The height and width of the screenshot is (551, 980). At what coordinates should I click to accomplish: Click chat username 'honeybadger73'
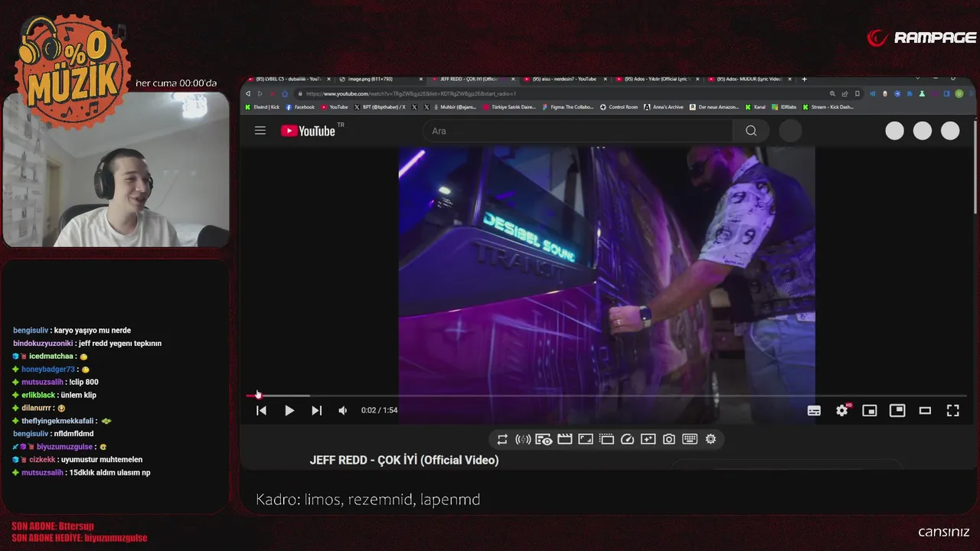48,370
